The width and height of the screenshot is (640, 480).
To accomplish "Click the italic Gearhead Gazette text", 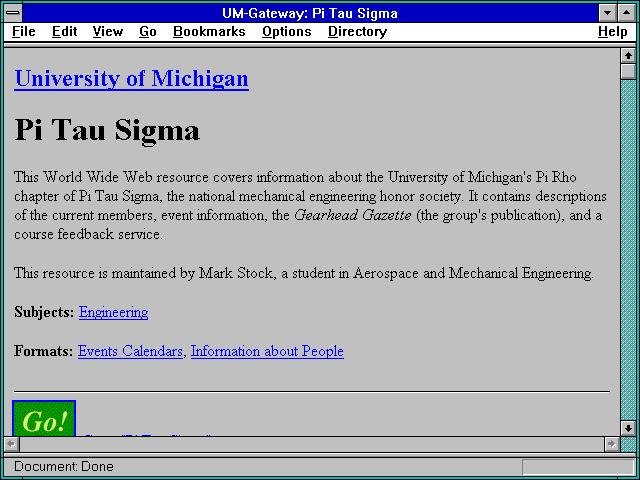I will pyautogui.click(x=353, y=215).
